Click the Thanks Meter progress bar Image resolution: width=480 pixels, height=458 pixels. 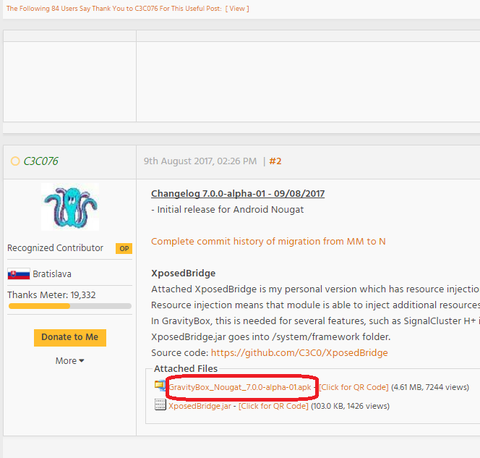tap(70, 306)
